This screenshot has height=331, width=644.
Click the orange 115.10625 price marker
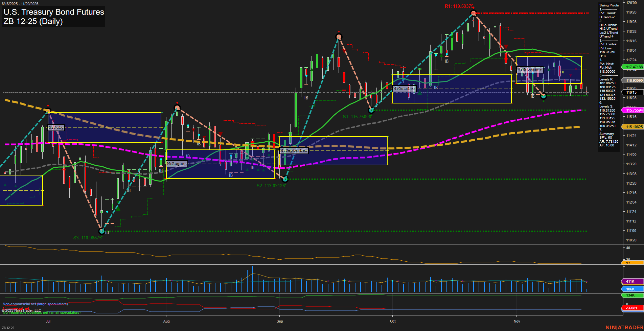(x=634, y=126)
